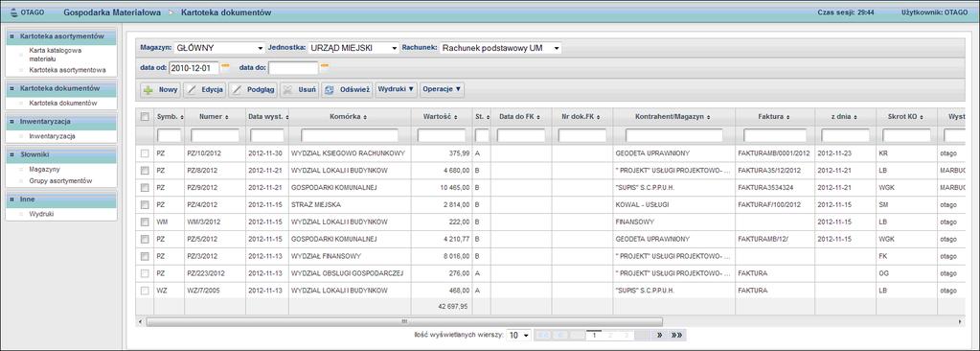Click the Odśwież button
This screenshot has height=351, width=980.
tap(347, 89)
